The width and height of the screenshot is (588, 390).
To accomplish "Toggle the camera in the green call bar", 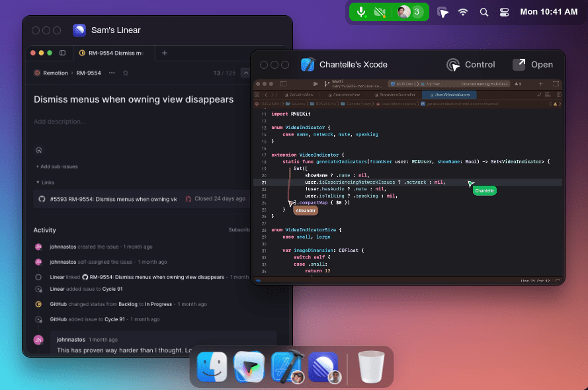I will tap(380, 12).
